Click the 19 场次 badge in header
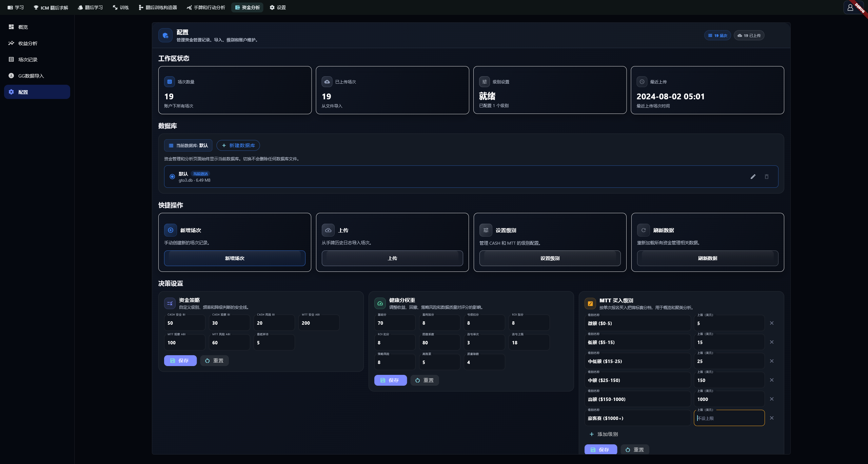868x464 pixels. [717, 36]
